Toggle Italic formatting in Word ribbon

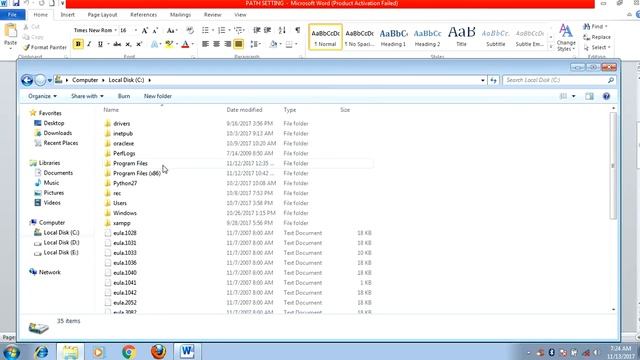coord(89,44)
